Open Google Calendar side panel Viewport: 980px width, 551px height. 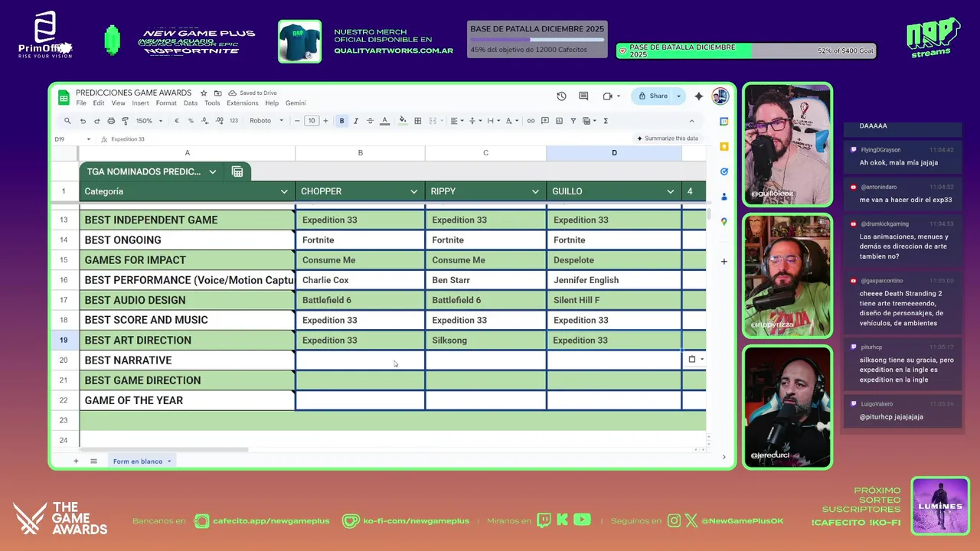click(x=724, y=122)
